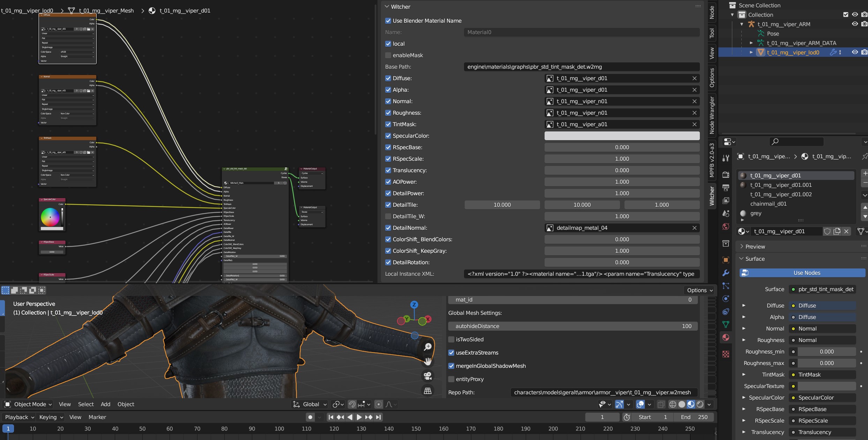Viewport: 868px width, 440px height.
Task: Open the Select menu in viewport
Action: pyautogui.click(x=86, y=404)
